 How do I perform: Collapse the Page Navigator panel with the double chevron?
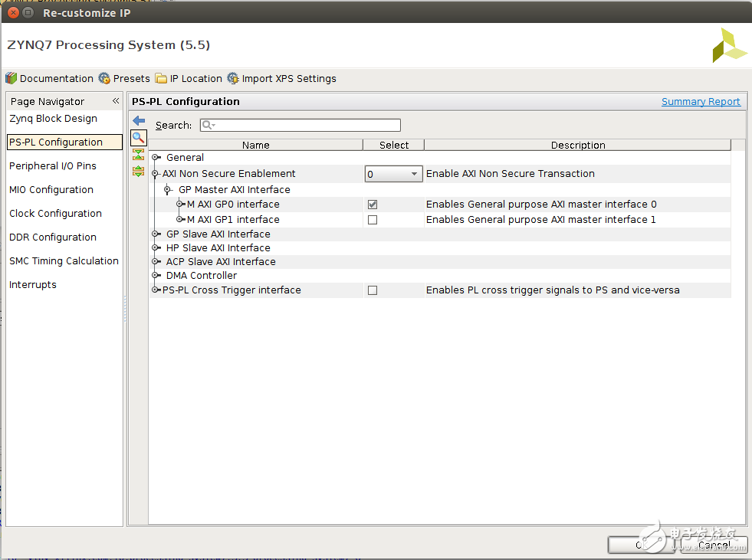tap(116, 100)
